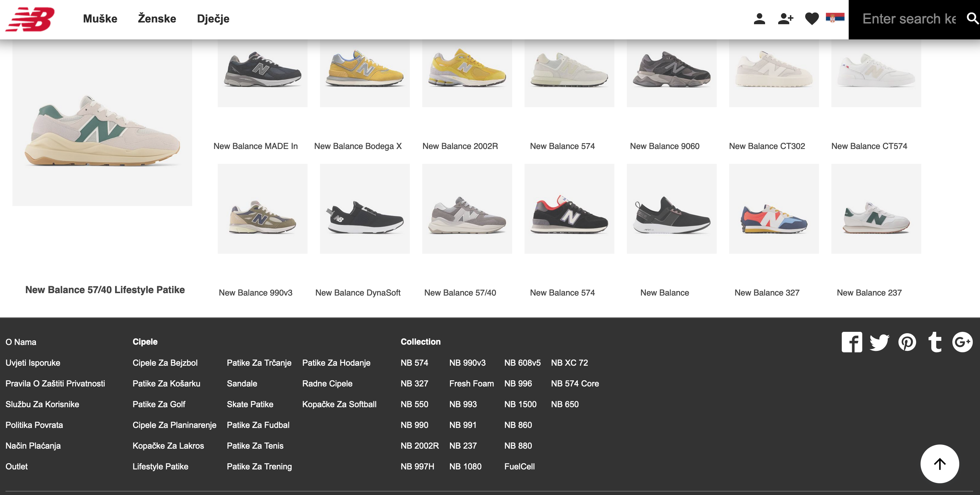Screen dimensions: 980x495
Task: Open the black DynaSoft shoe thumbnail
Action: [x=365, y=208]
